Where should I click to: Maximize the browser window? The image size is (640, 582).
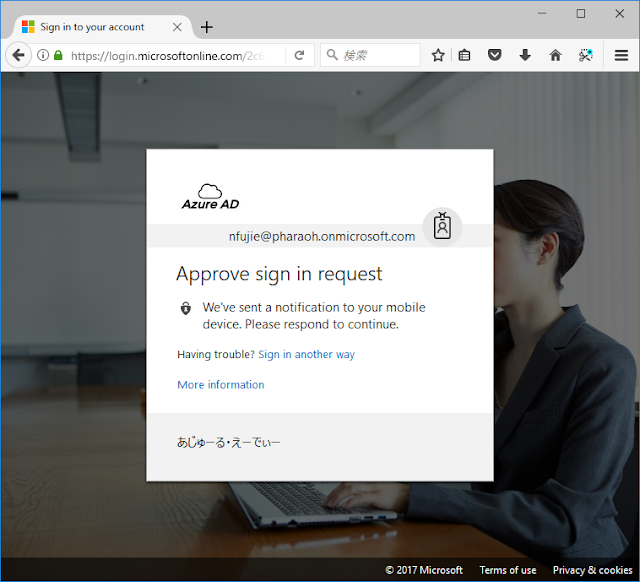pyautogui.click(x=580, y=13)
